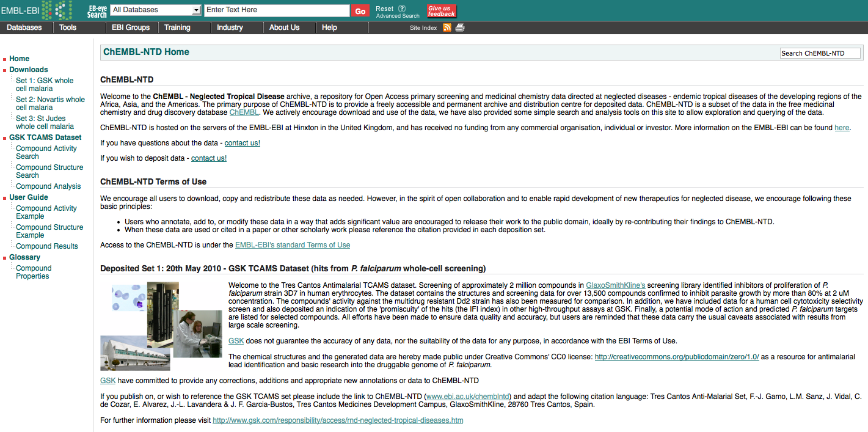The height and width of the screenshot is (432, 868).
Task: Open Compound Activity Search
Action: pos(46,152)
